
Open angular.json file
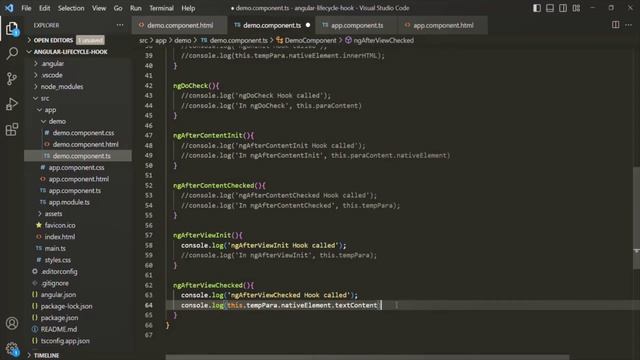coord(58,295)
